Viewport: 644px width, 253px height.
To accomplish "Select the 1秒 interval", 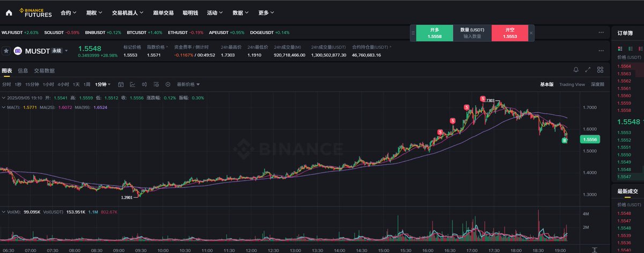I will pyautogui.click(x=18, y=84).
